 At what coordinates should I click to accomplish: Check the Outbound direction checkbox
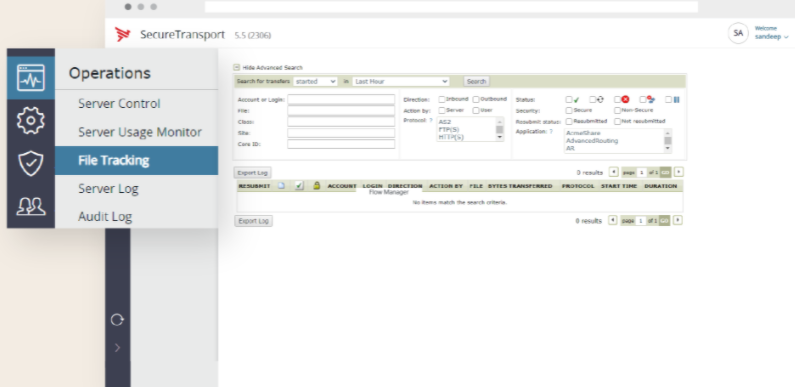[476, 99]
